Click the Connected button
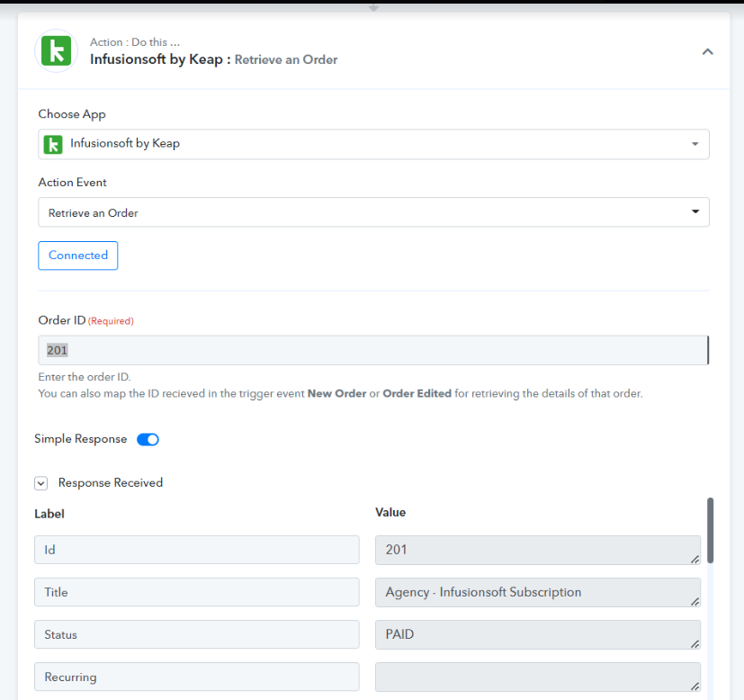Viewport: 744px width, 700px height. [x=77, y=256]
